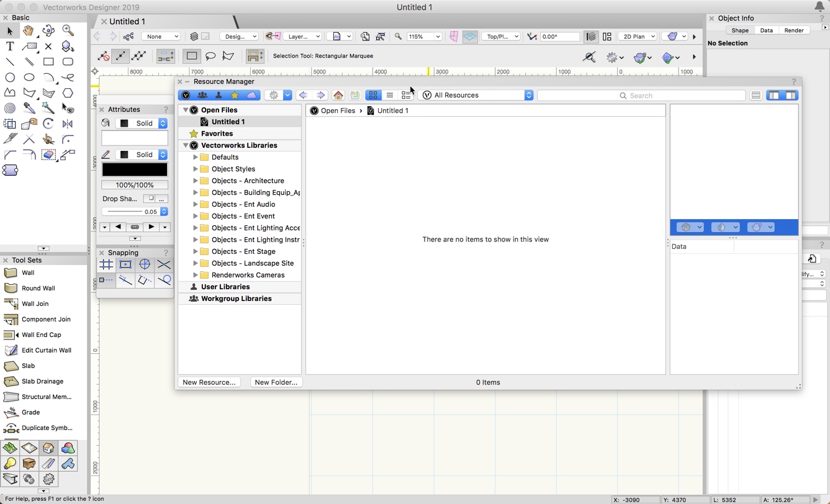
Task: Toggle the Favorites star filter in Resource Manager
Action: click(235, 95)
